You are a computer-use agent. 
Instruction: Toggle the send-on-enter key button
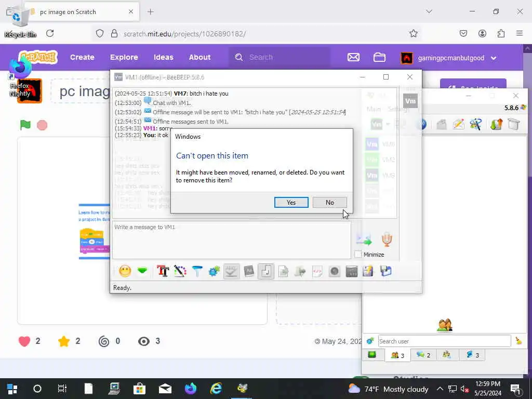pos(266,271)
